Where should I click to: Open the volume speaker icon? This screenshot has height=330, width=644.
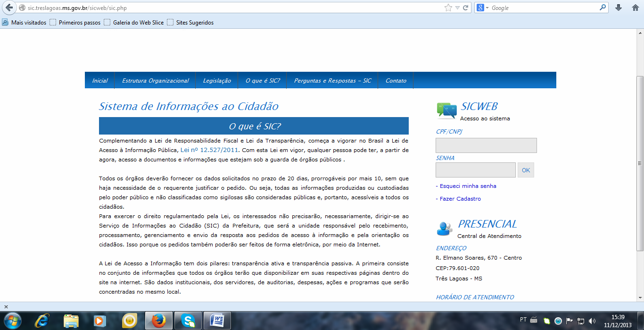click(592, 321)
